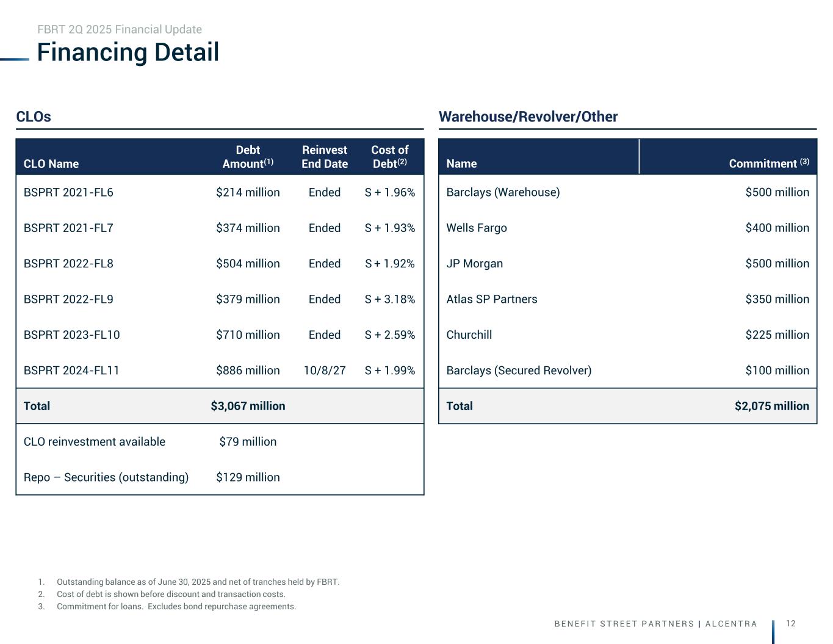
Task: Click the $129 million repo securities value
Action: tap(248, 477)
